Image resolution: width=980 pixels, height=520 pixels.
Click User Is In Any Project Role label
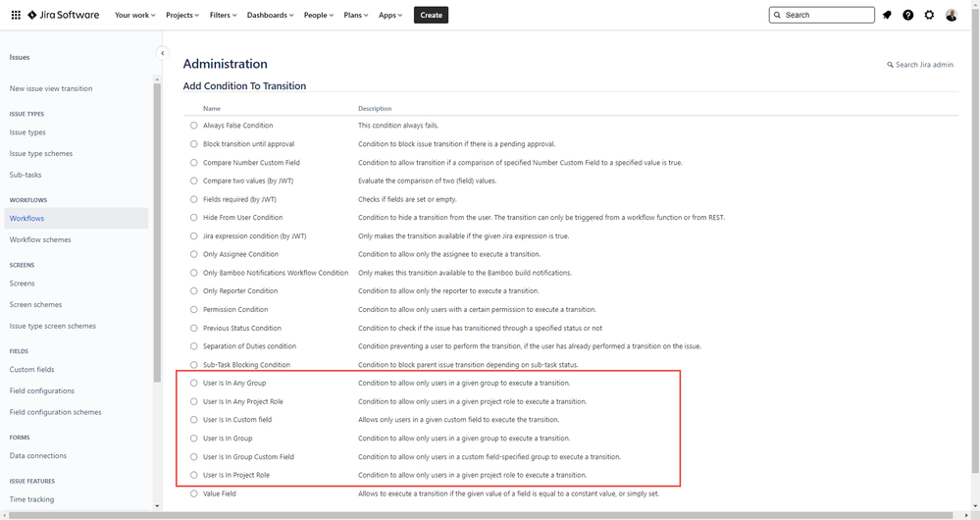[243, 402]
